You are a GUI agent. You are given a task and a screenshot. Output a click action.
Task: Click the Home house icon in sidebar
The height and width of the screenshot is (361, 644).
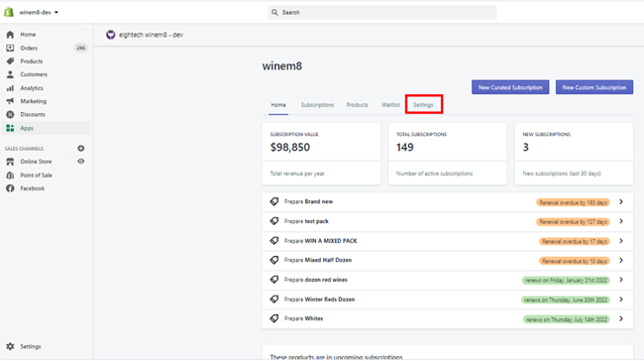pos(10,35)
